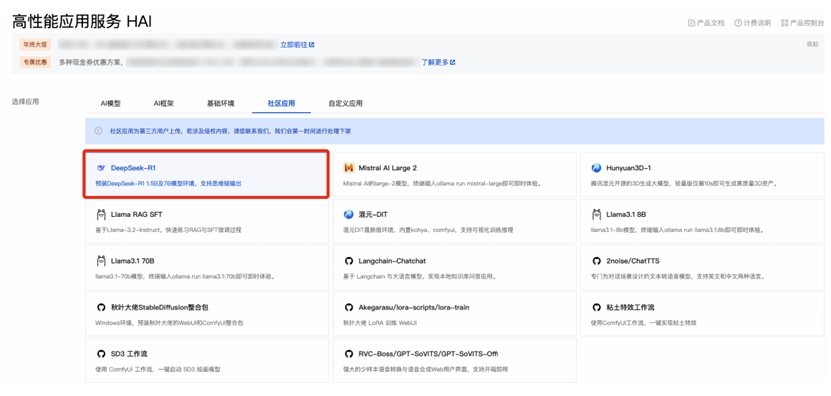Image resolution: width=831 pixels, height=396 pixels.
Task: Click the 秋叶大佬StableDiffusion整合包 GitHub icon
Action: 101,307
